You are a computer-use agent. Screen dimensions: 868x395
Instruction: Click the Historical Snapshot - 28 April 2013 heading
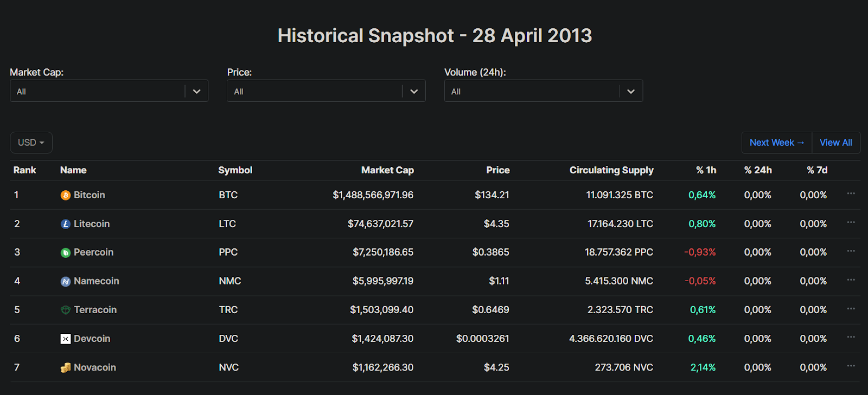[x=435, y=36]
